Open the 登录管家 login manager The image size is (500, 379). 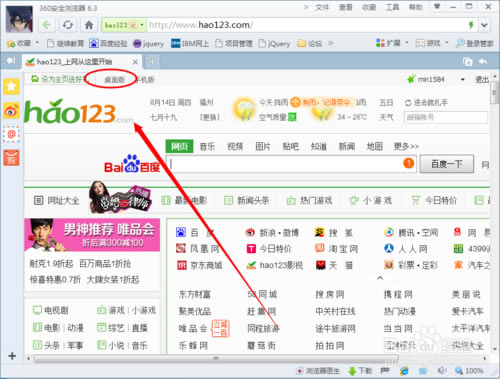pyautogui.click(x=474, y=43)
